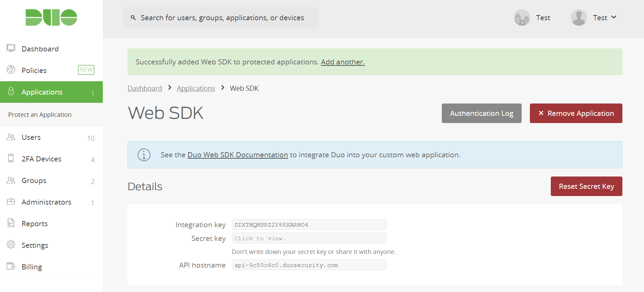This screenshot has height=292, width=644.
Task: Open the Settings section
Action: tap(51, 245)
